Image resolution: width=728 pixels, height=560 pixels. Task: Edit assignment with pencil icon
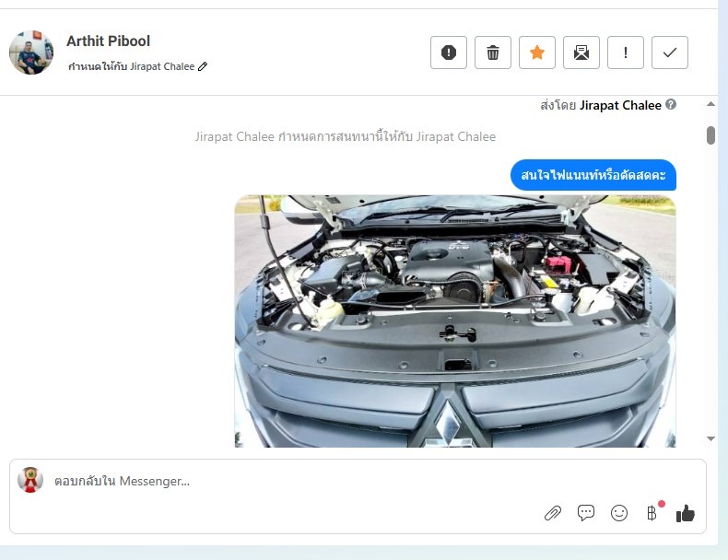[203, 67]
